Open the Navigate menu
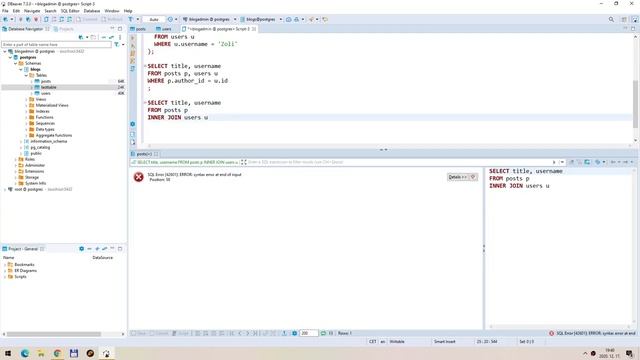This screenshot has height=360, width=640. point(32,11)
